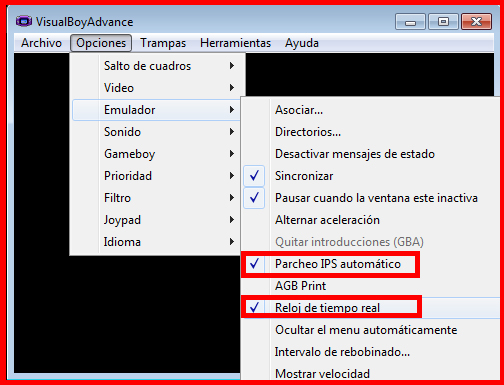
Task: Enable Desactivar mensajes de estado
Action: pyautogui.click(x=371, y=154)
